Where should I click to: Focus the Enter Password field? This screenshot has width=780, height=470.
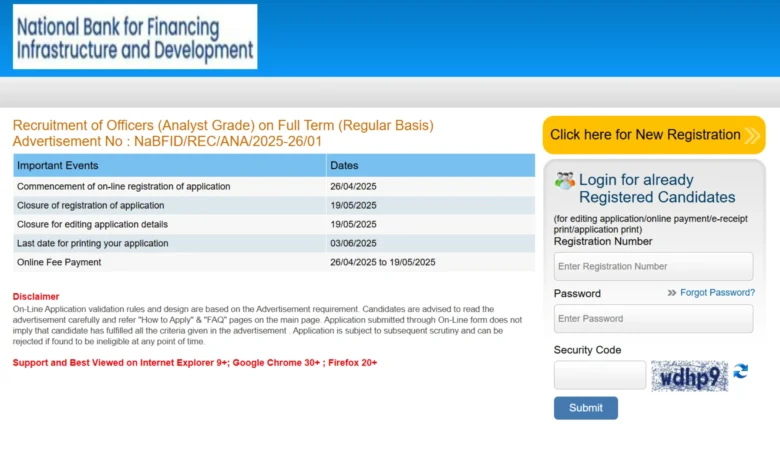653,318
